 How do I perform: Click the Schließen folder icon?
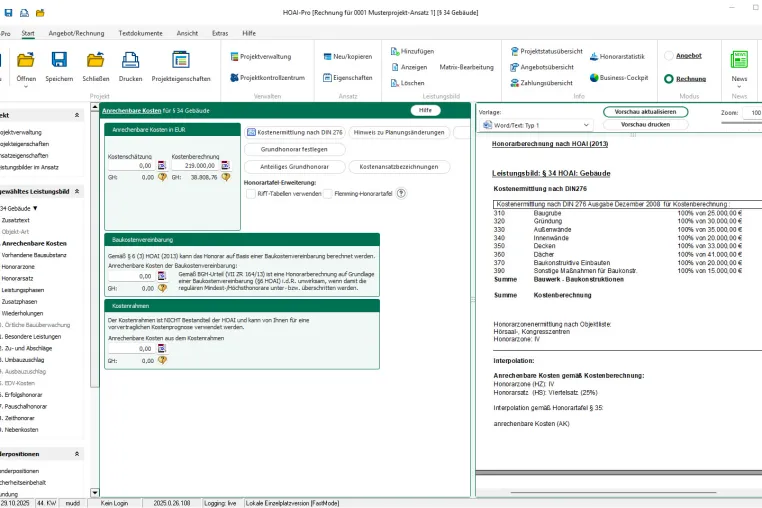96,60
